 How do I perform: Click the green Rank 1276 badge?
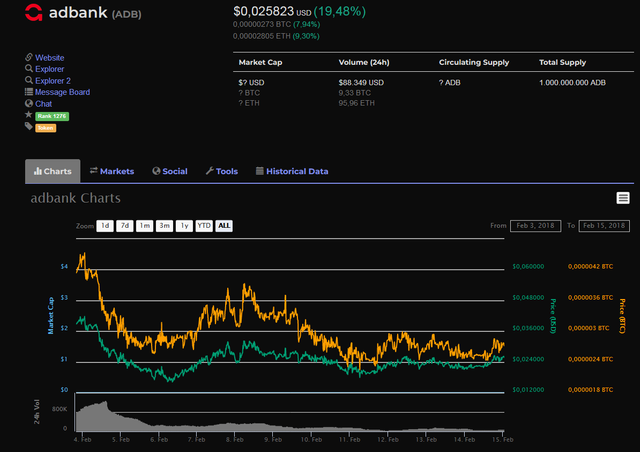52,116
